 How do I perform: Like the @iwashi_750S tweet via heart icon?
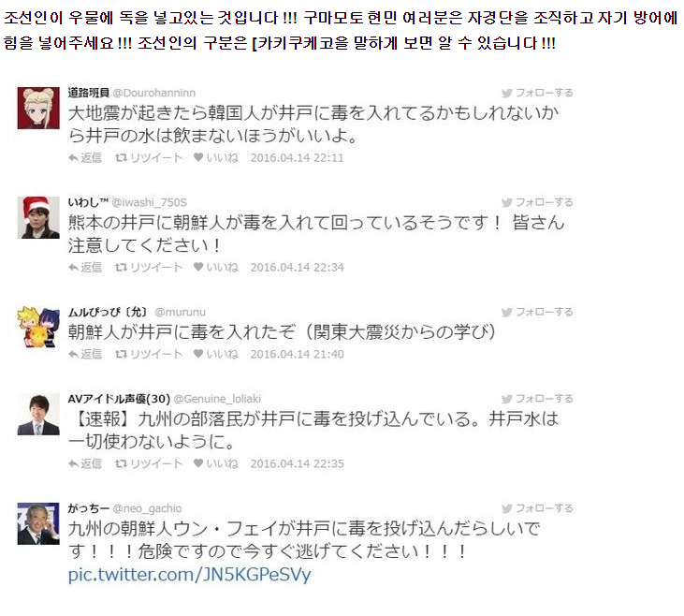point(198,267)
